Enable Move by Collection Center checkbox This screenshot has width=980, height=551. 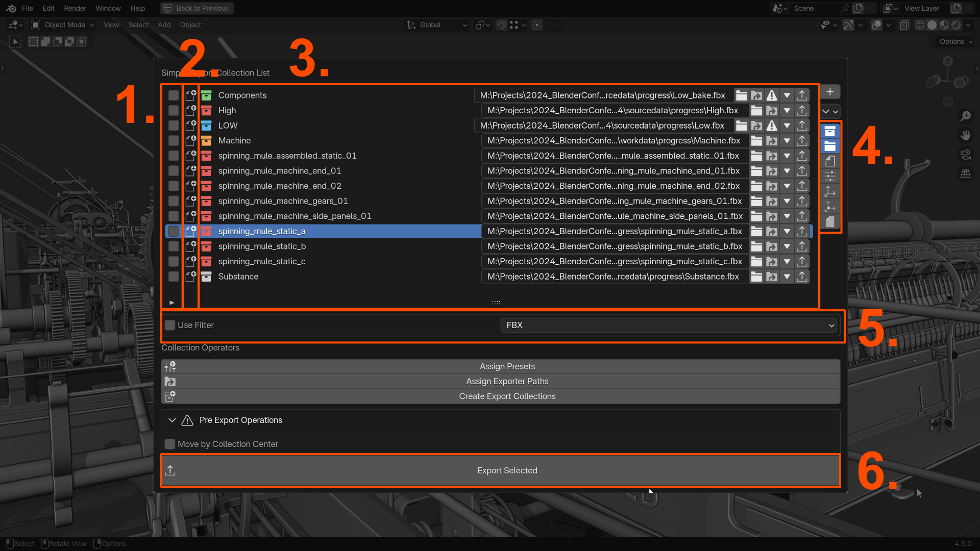tap(170, 444)
